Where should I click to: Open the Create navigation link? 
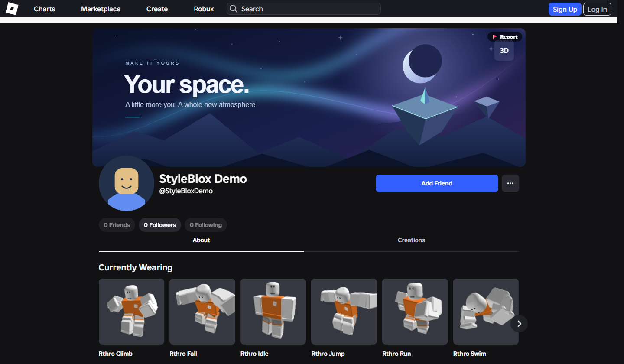pyautogui.click(x=157, y=9)
